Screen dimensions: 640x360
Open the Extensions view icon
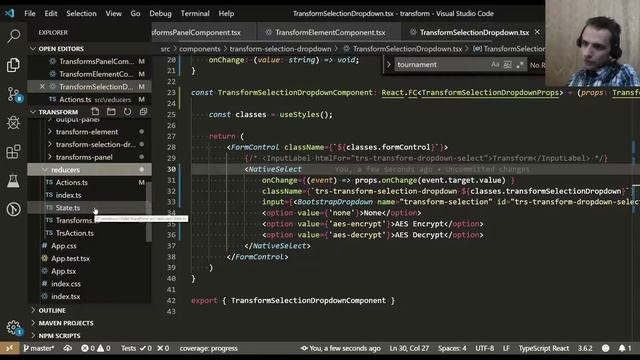[x=13, y=152]
